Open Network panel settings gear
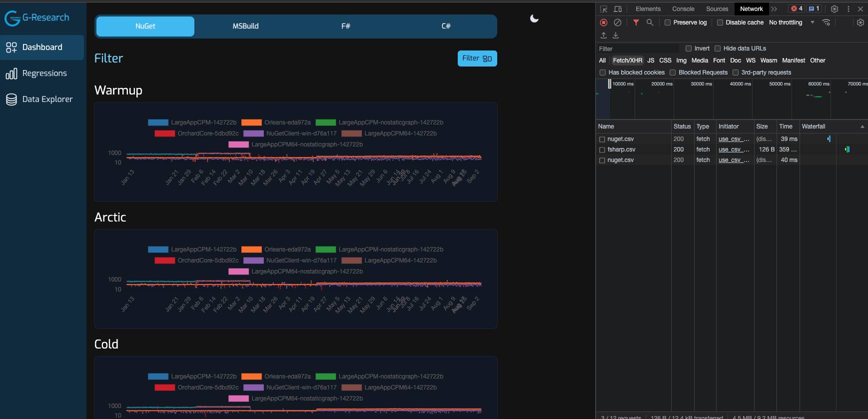 (x=861, y=22)
